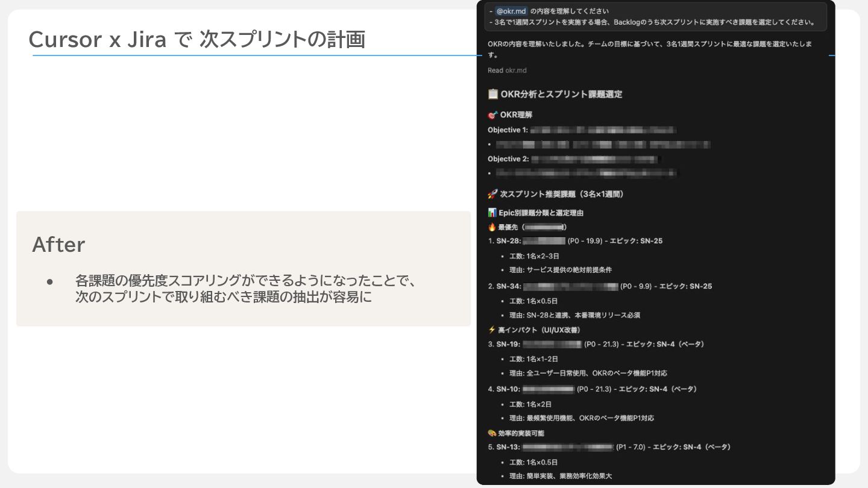Click the bar chart emoji beside 'Epic別課題分類と選定理由'
The height and width of the screenshot is (488, 868).
pos(492,213)
